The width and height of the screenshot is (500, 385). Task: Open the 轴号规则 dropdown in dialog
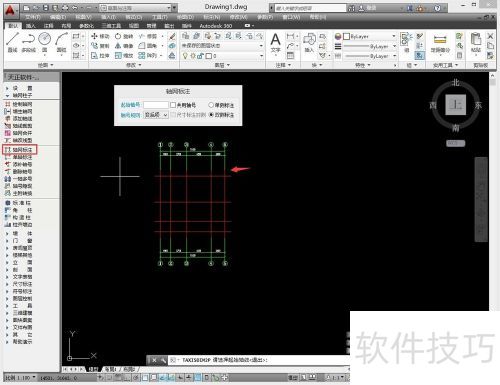coord(156,115)
